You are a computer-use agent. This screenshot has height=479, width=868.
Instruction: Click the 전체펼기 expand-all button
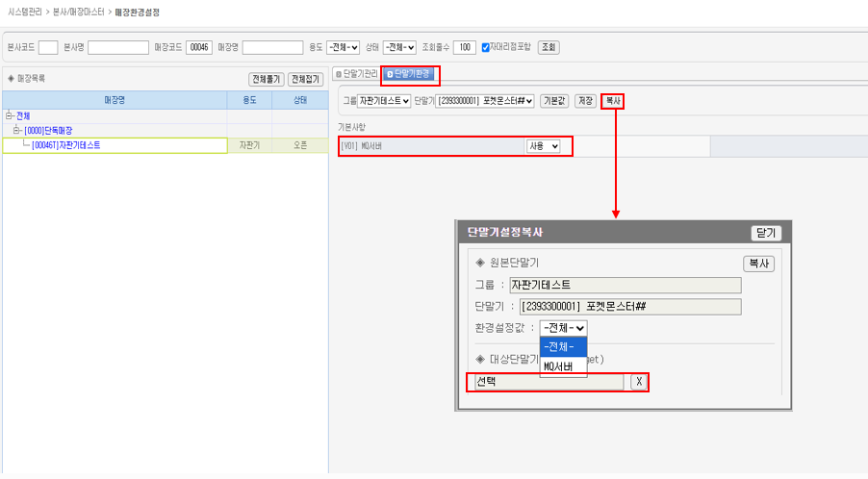pos(266,79)
